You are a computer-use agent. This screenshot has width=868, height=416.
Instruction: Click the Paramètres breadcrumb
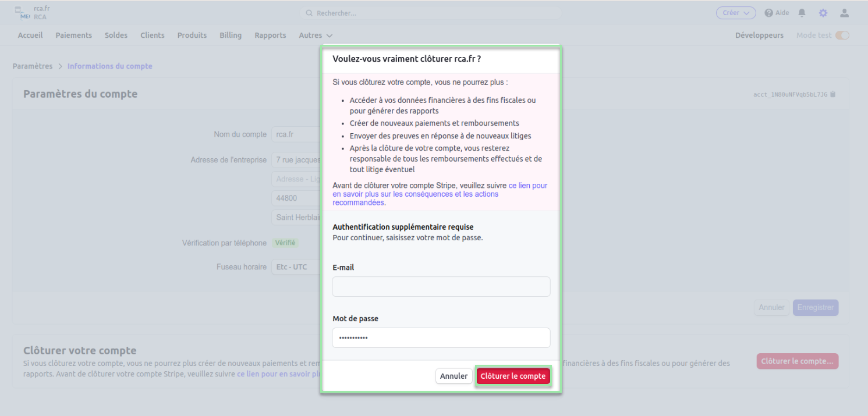pyautogui.click(x=33, y=66)
